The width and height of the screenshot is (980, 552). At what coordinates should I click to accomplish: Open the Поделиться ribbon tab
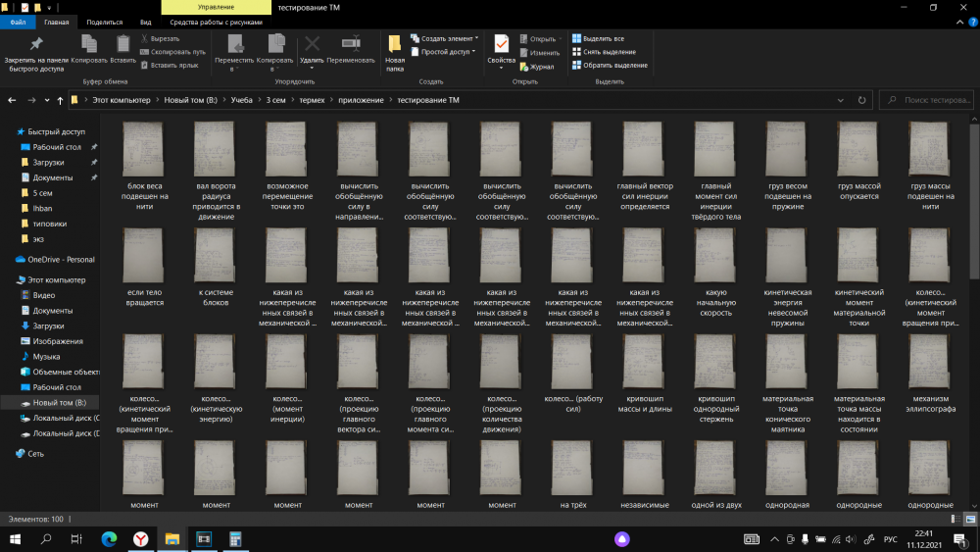pos(104,21)
